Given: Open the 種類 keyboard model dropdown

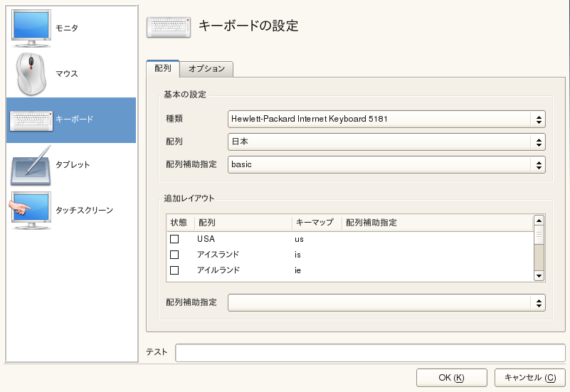Looking at the screenshot, I should [386, 120].
